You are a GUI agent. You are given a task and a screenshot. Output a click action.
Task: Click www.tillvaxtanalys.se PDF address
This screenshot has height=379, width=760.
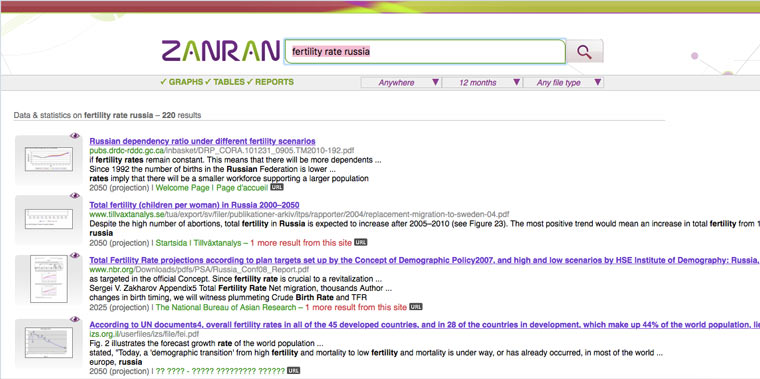(x=300, y=214)
